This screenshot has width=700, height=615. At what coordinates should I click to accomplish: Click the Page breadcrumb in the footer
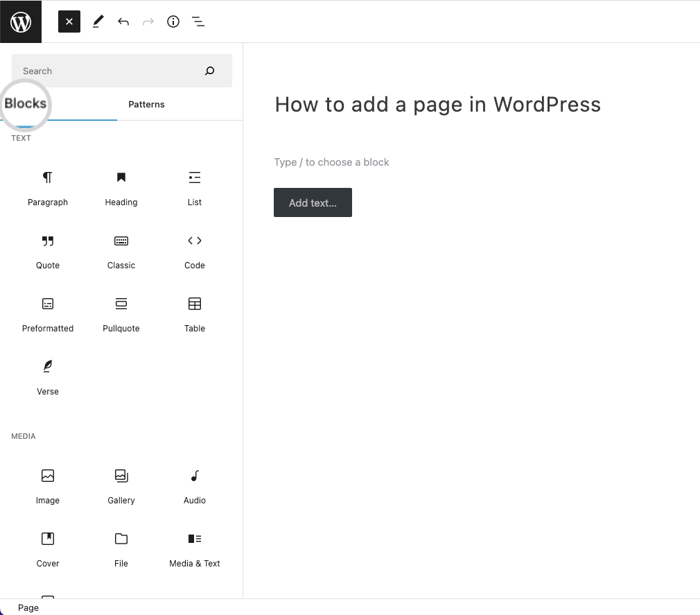(x=28, y=607)
